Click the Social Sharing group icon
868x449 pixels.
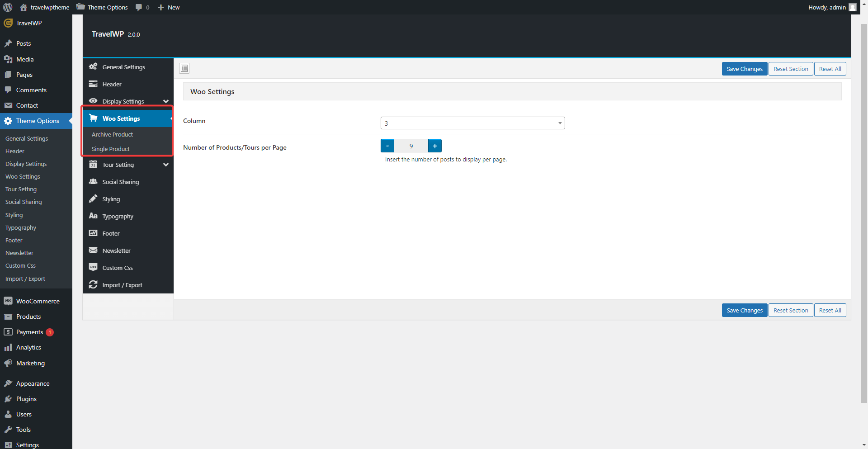click(x=93, y=181)
